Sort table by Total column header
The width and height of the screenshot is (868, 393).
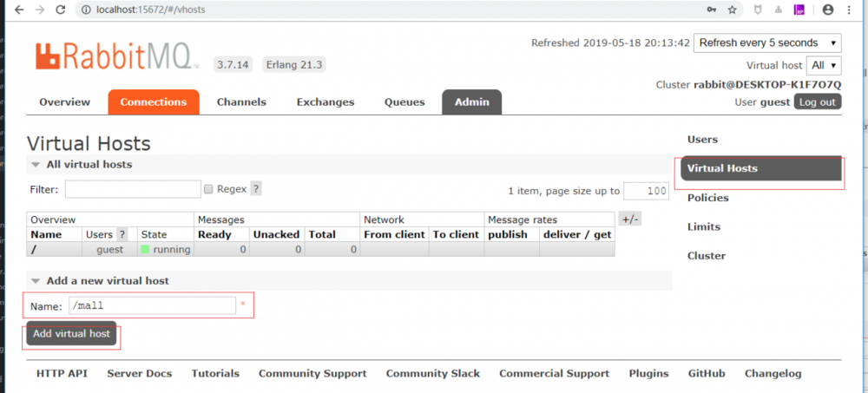tap(322, 234)
